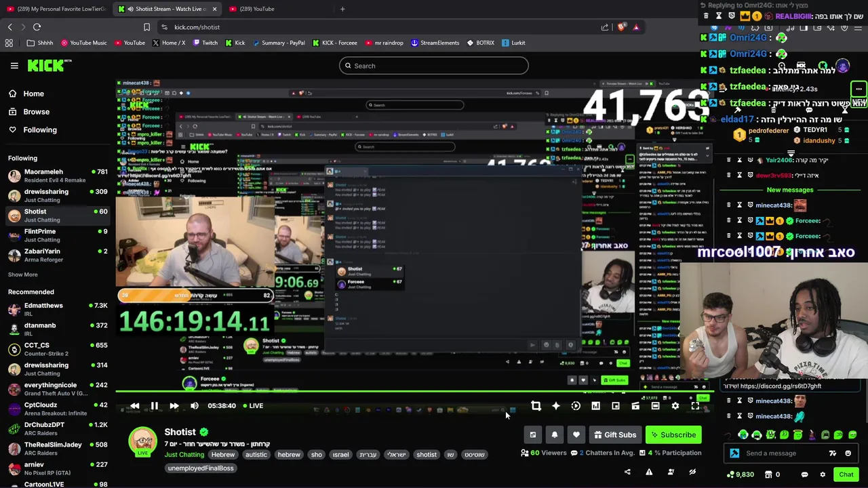Click the Subscribe button
The height and width of the screenshot is (488, 868).
click(x=673, y=435)
